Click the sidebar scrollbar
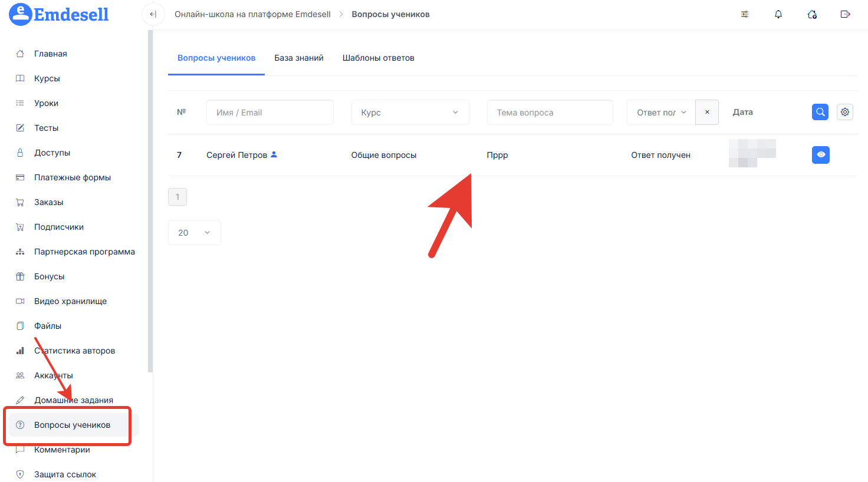The width and height of the screenshot is (868, 482). (150, 200)
